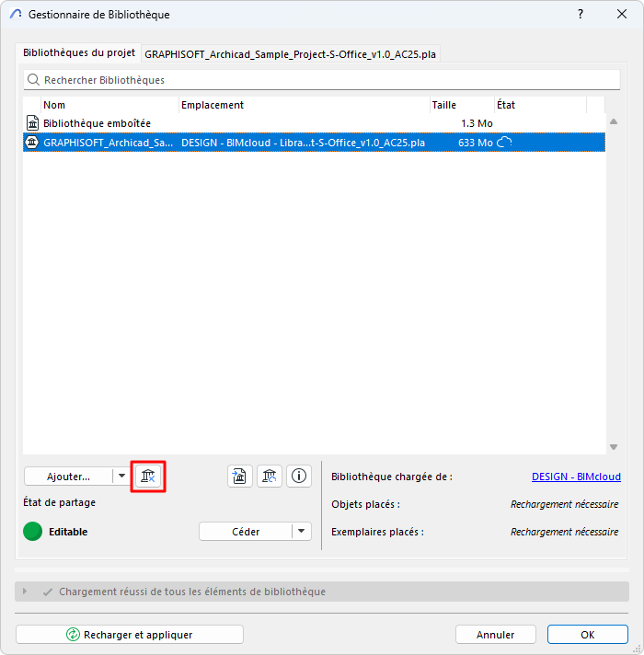Click the green Editable status indicator

[x=32, y=532]
